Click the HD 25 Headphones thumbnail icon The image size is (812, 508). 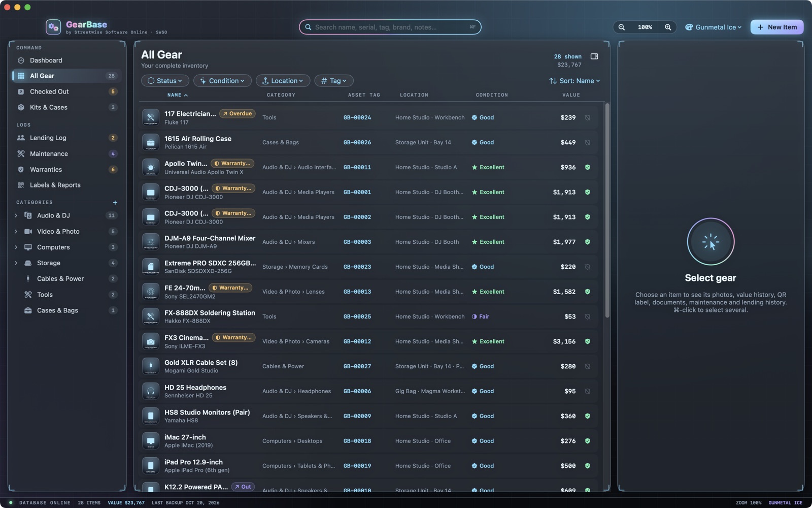(x=151, y=391)
